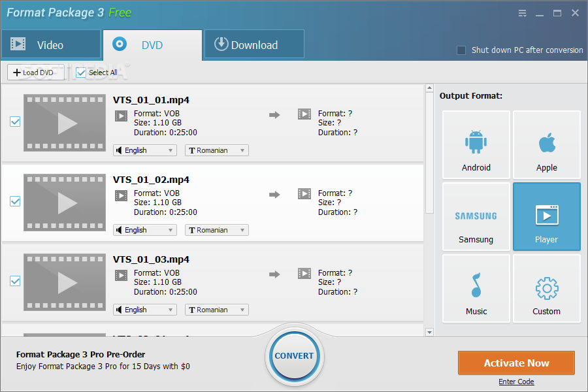Click the output film icon for VTS_01_02.mp4
Screen dimensions: 588x392
(x=304, y=193)
